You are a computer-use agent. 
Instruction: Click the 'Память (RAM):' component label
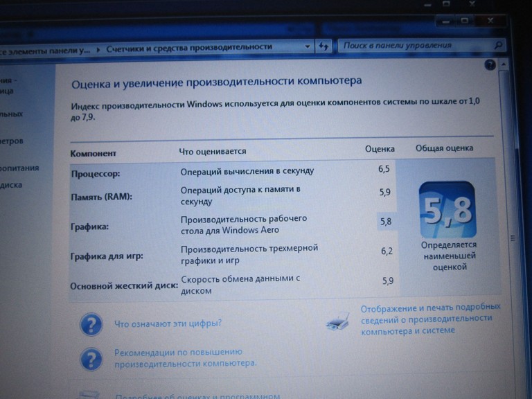tap(101, 197)
